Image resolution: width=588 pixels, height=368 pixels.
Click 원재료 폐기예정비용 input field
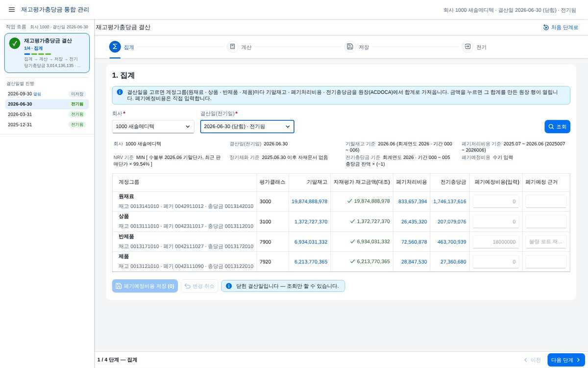click(x=496, y=201)
